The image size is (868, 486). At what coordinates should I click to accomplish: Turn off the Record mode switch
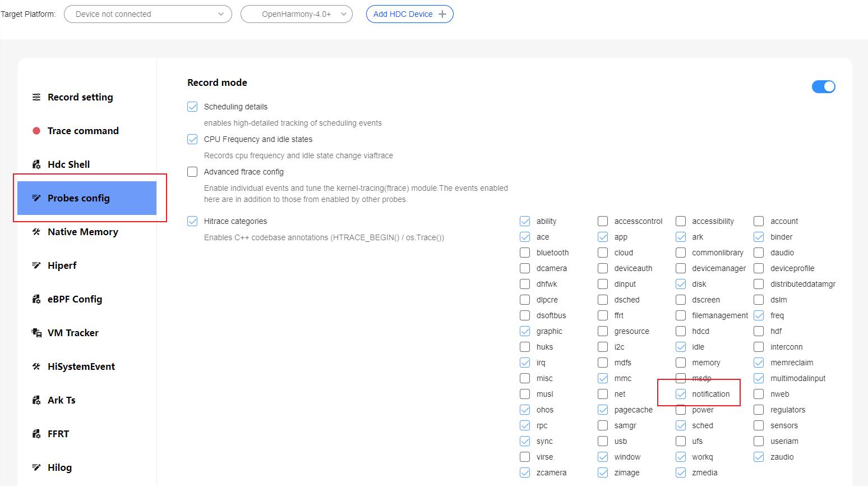(823, 86)
